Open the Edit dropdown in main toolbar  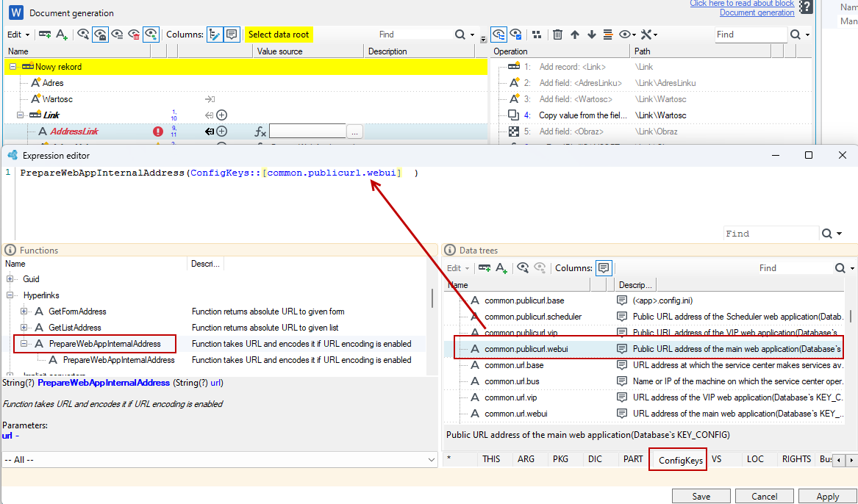[18, 35]
